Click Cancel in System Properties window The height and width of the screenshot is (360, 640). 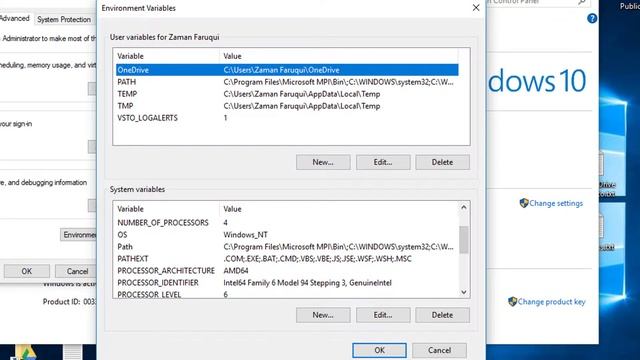point(76,271)
